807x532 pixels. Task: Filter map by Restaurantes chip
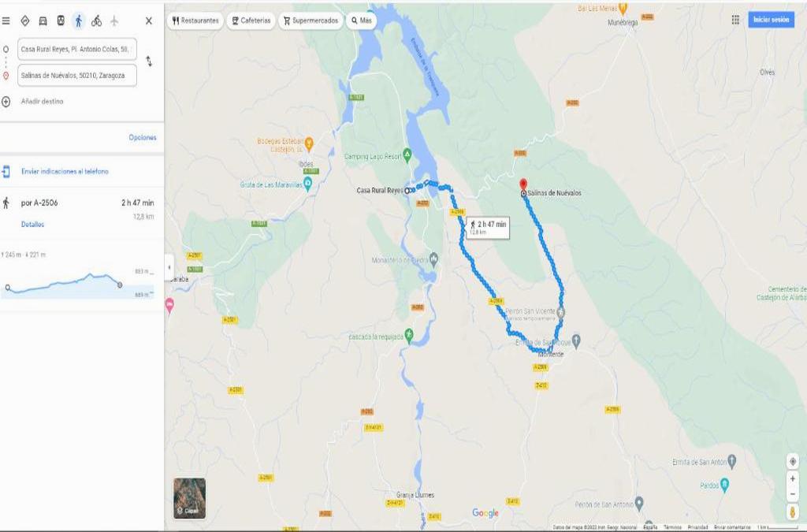pos(195,20)
